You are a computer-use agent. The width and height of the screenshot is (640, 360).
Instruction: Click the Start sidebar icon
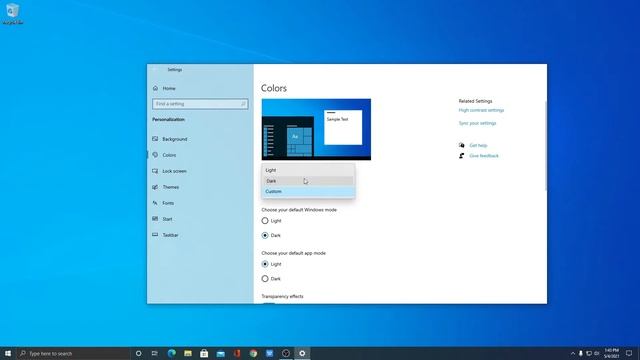tap(155, 219)
